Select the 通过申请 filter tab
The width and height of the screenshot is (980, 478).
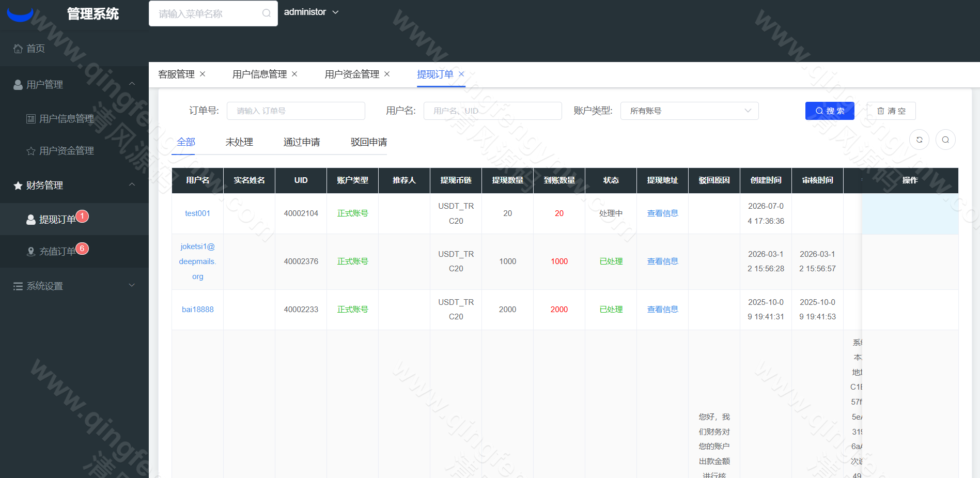click(x=302, y=142)
